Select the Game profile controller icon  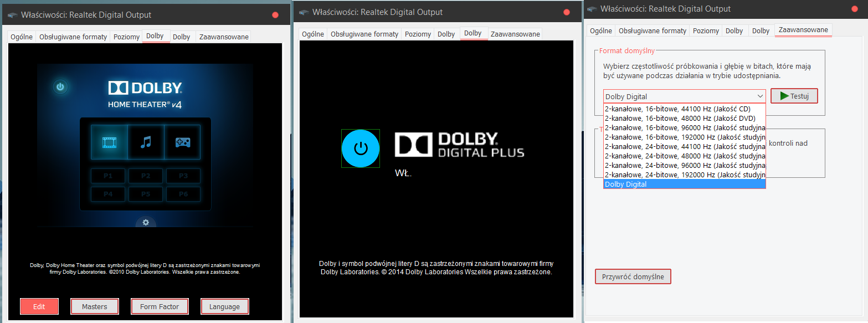pos(183,142)
